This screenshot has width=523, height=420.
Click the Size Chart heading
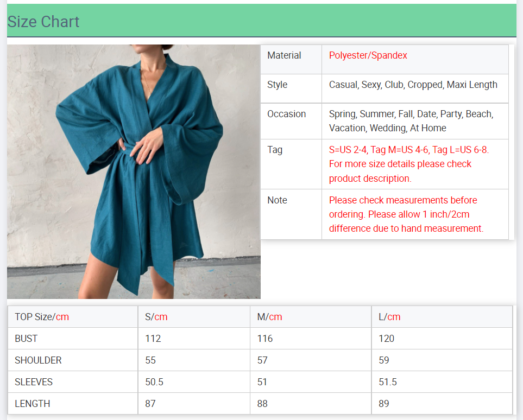coord(43,22)
